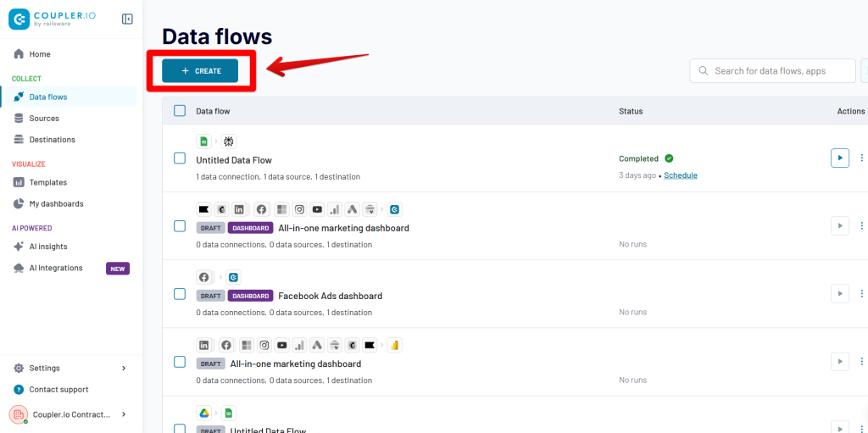This screenshot has height=433, width=868.
Task: Click Klaviyo flag icon in DASHBOARD marketing row
Action: tap(203, 209)
